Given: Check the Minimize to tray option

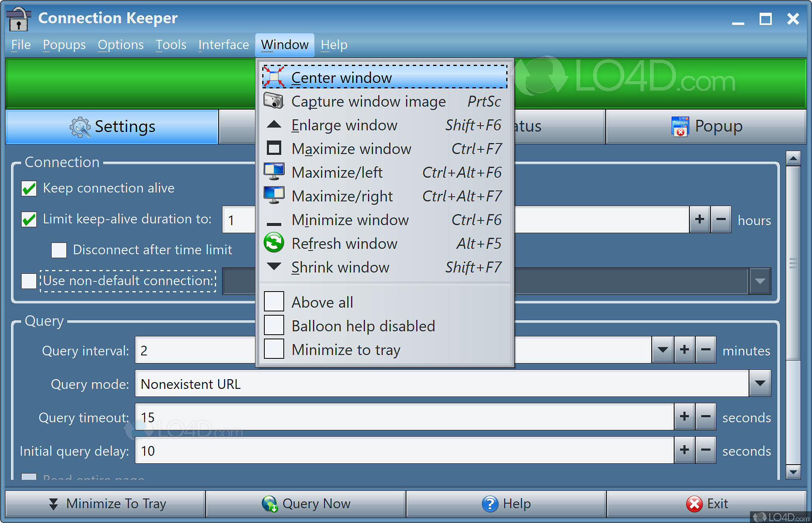Looking at the screenshot, I should (274, 349).
